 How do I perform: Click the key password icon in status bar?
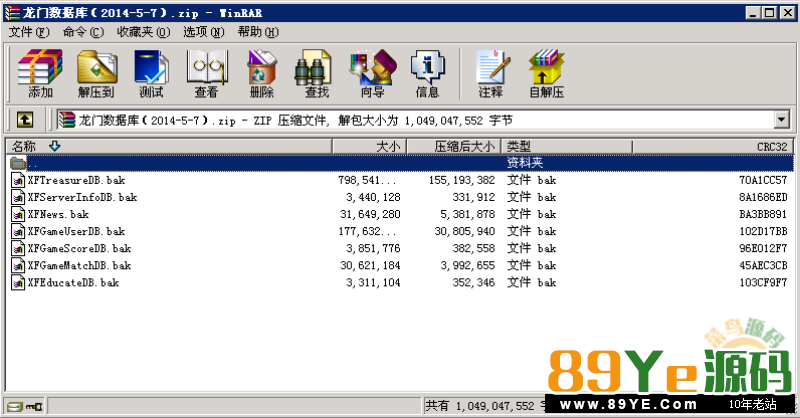tap(34, 407)
